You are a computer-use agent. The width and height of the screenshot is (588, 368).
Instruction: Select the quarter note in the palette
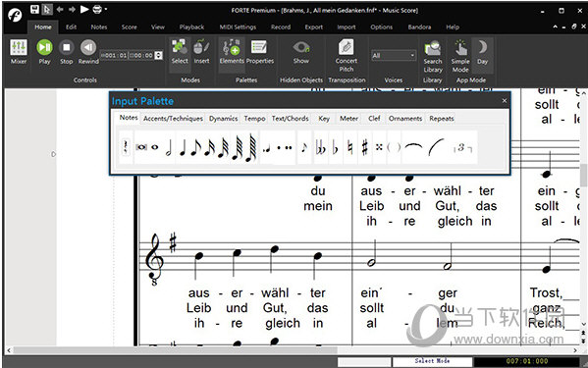(x=183, y=147)
